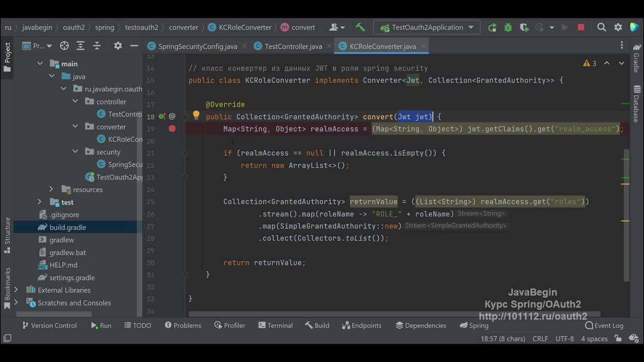Click Collapse All icon in Project panel
This screenshot has width=644, height=362.
97,46
